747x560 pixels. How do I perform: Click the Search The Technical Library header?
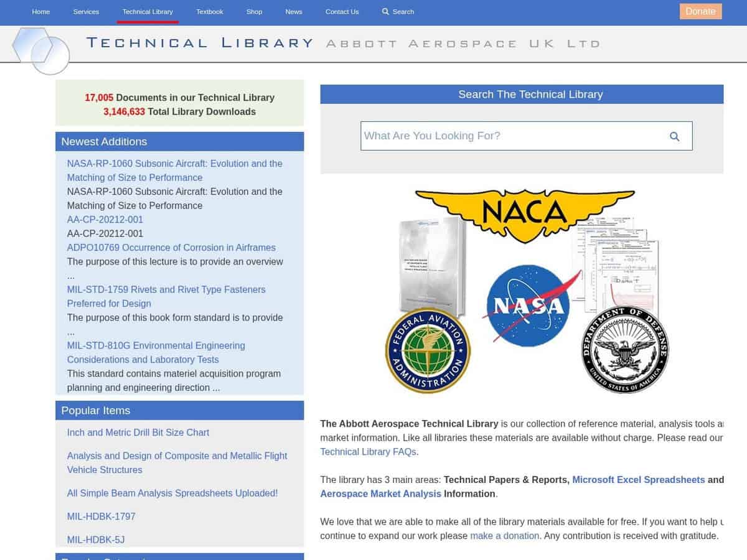[522, 94]
